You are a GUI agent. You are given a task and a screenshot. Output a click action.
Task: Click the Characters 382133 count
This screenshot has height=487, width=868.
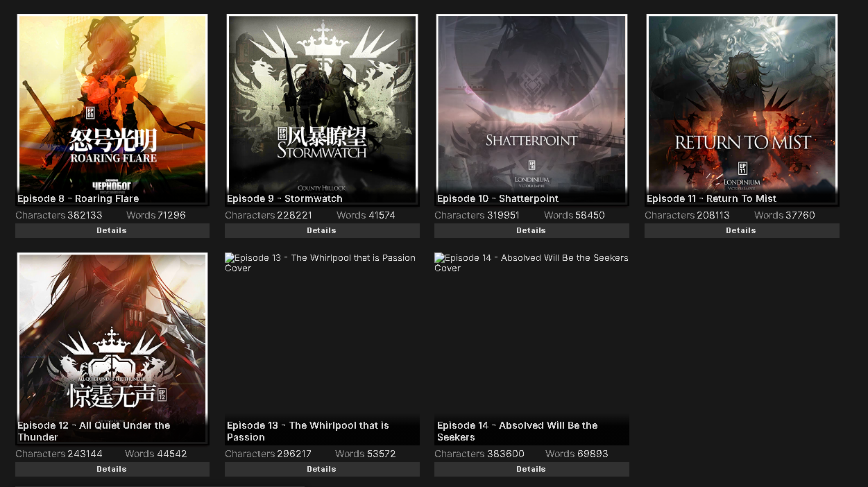pos(59,215)
